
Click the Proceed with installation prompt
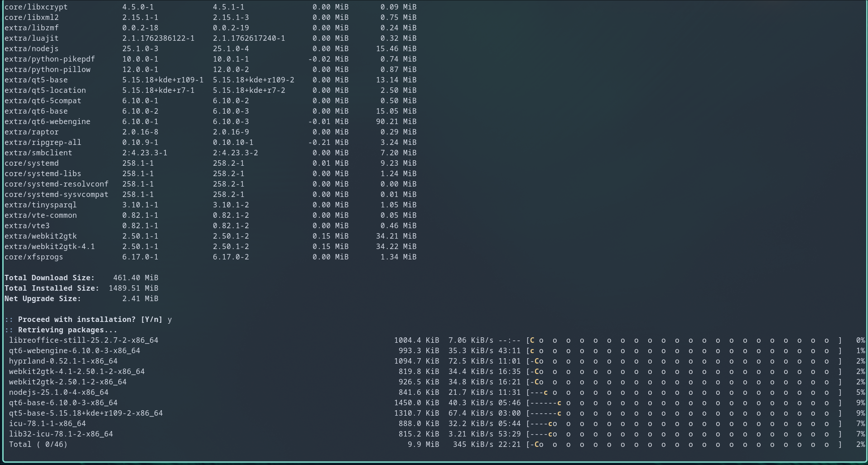(x=82, y=319)
